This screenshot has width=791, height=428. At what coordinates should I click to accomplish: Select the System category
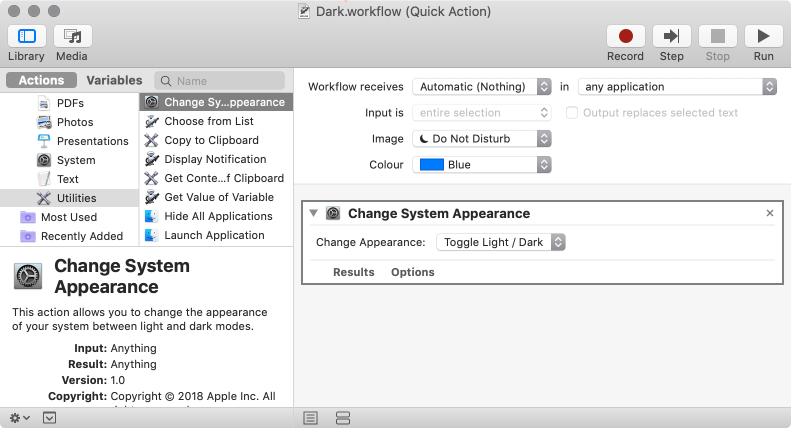point(69,160)
